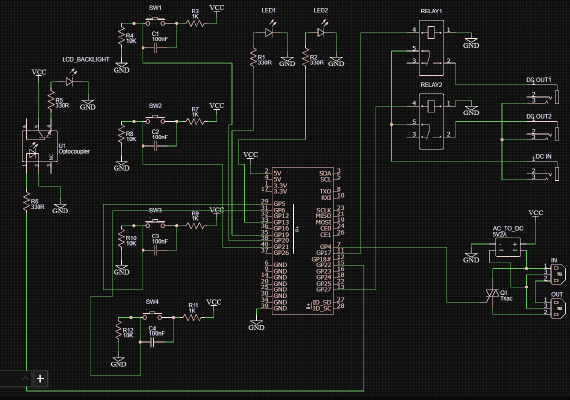
Task: Expand the chevron next to the plus button
Action: 25,379
